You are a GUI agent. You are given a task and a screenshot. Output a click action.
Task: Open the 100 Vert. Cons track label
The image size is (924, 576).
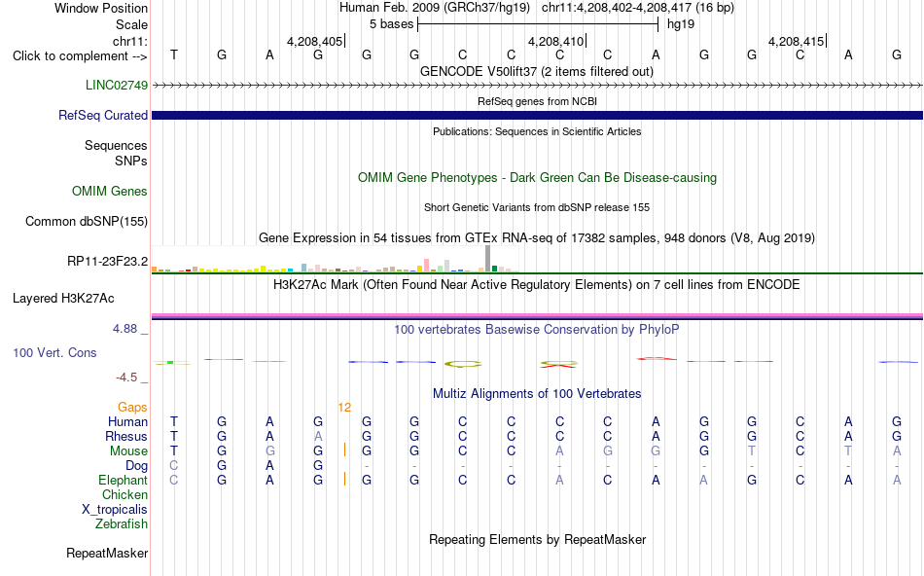pos(54,352)
